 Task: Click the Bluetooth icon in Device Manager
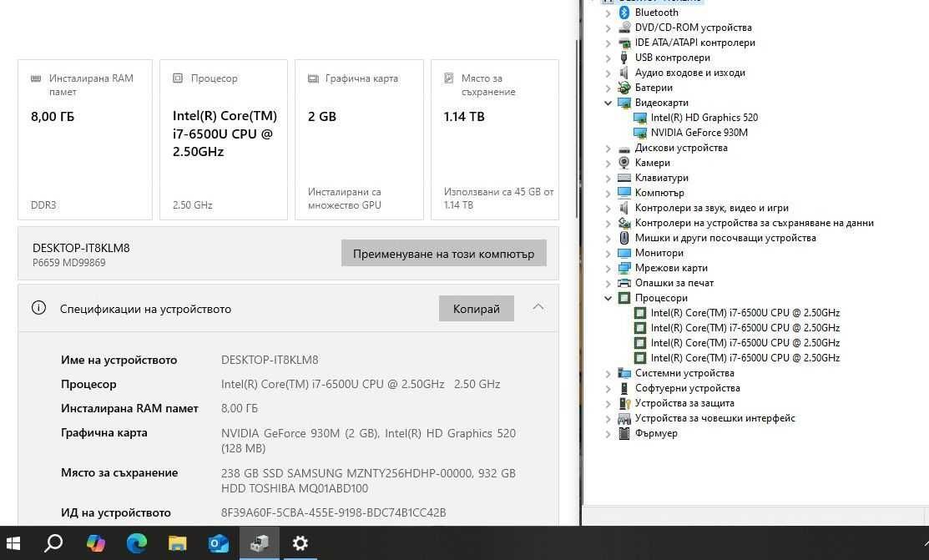pyautogui.click(x=624, y=13)
